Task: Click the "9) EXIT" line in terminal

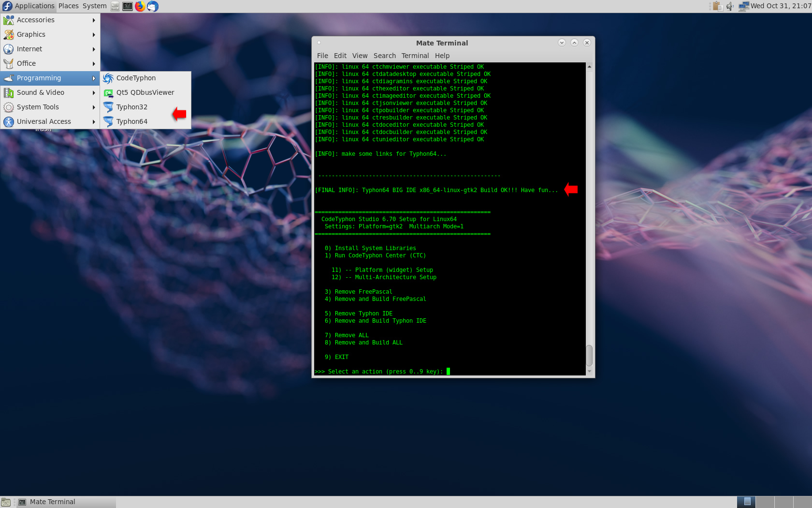Action: tap(336, 357)
